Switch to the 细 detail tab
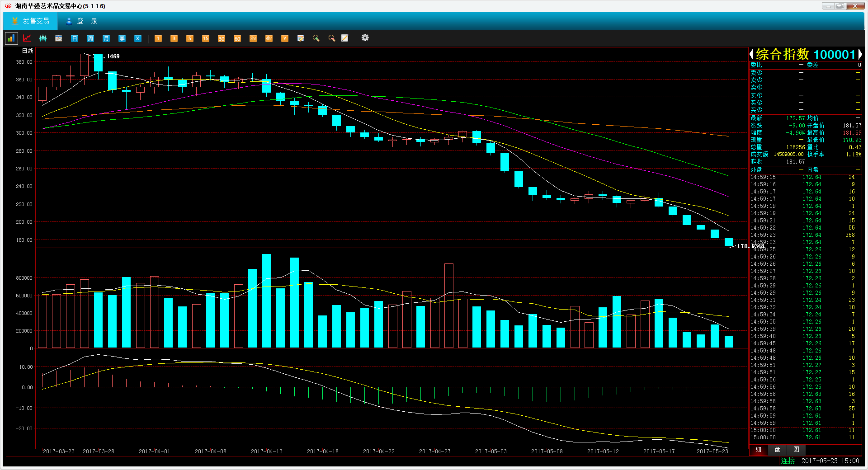This screenshot has height=470, width=868. (x=759, y=450)
